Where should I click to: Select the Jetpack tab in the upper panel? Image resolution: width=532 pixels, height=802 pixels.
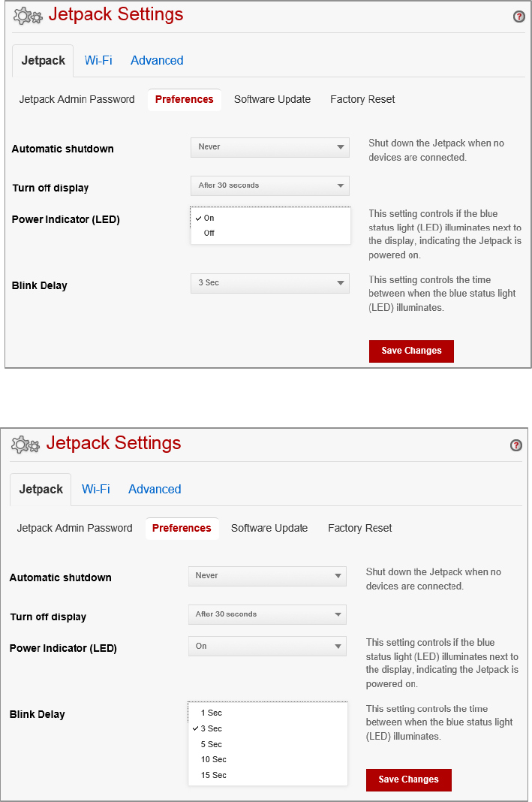pos(43,61)
